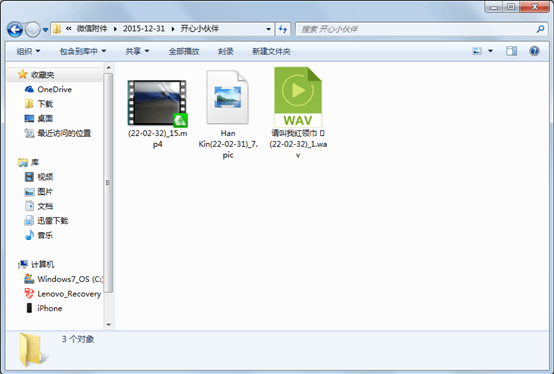Click the Back navigation arrow
Screen dimensions: 554x374
coord(15,30)
